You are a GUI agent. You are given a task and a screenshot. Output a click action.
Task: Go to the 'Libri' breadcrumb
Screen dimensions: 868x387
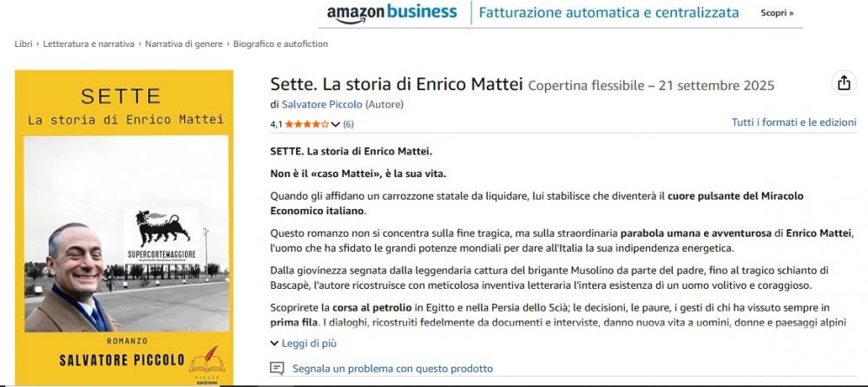23,43
